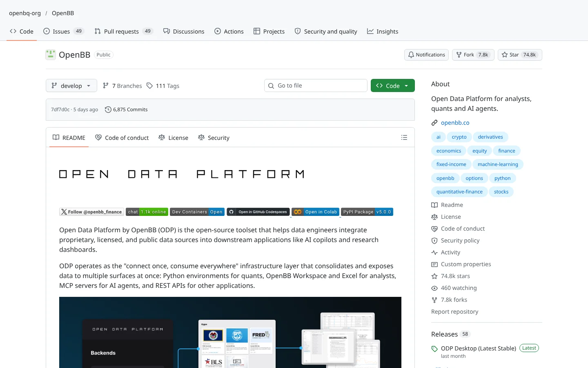Click the Readme book icon in About
Screen dimensions: 588x368
point(434,205)
